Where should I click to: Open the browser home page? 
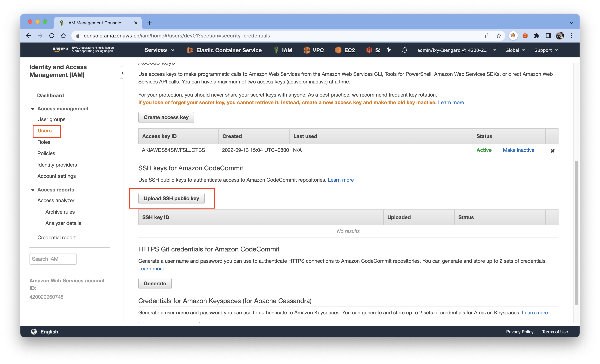[63, 36]
